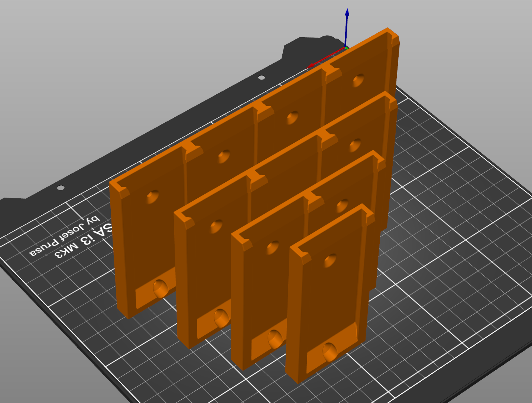Click the top-right hole of tallest panel
Screen dimensions: 532x403
click(358, 80)
